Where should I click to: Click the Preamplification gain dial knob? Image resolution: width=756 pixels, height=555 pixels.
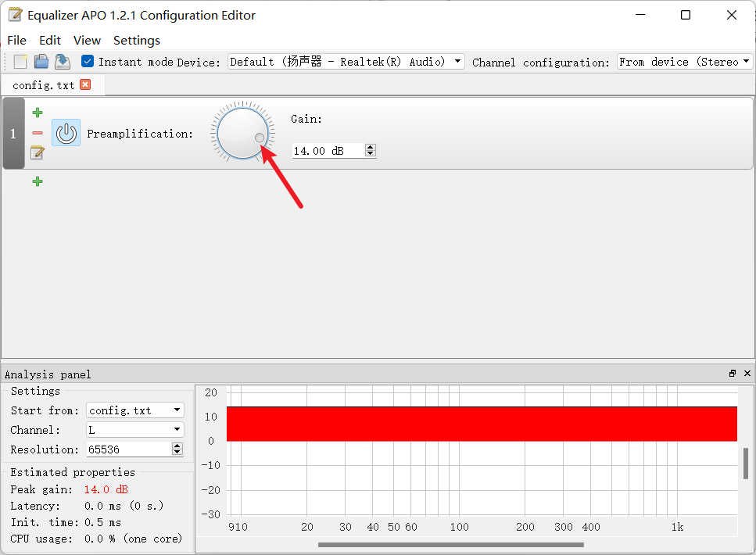[242, 133]
